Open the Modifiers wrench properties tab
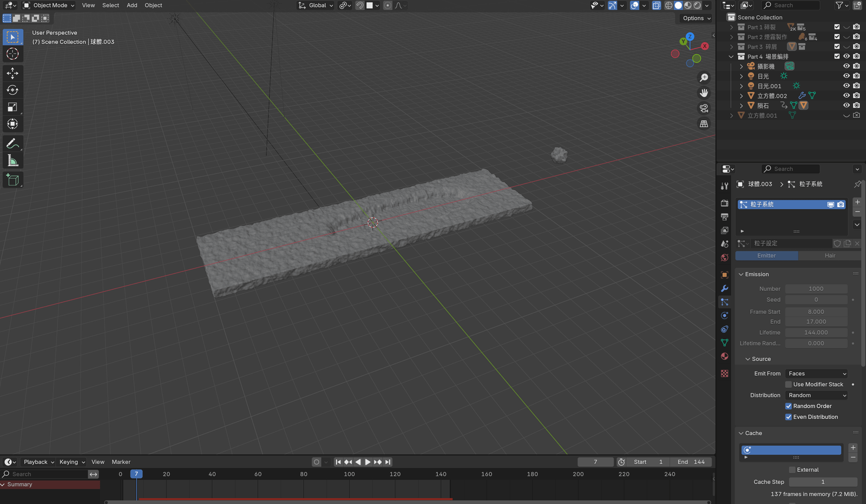 pos(725,289)
